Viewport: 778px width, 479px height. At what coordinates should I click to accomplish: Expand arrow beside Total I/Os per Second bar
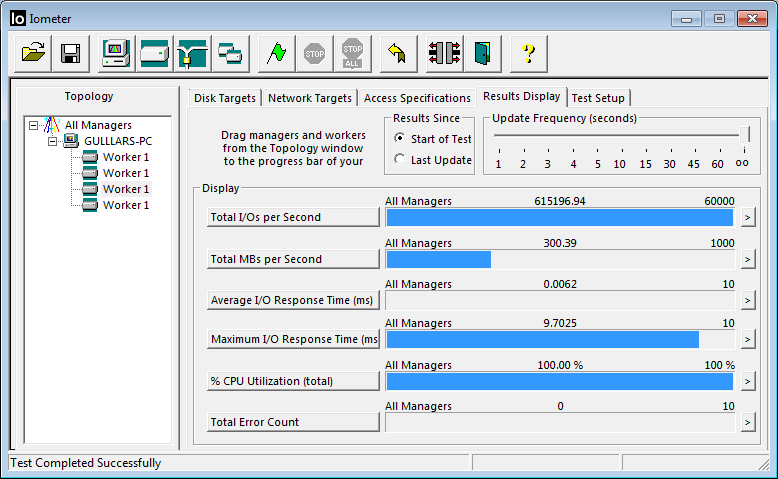pos(746,218)
